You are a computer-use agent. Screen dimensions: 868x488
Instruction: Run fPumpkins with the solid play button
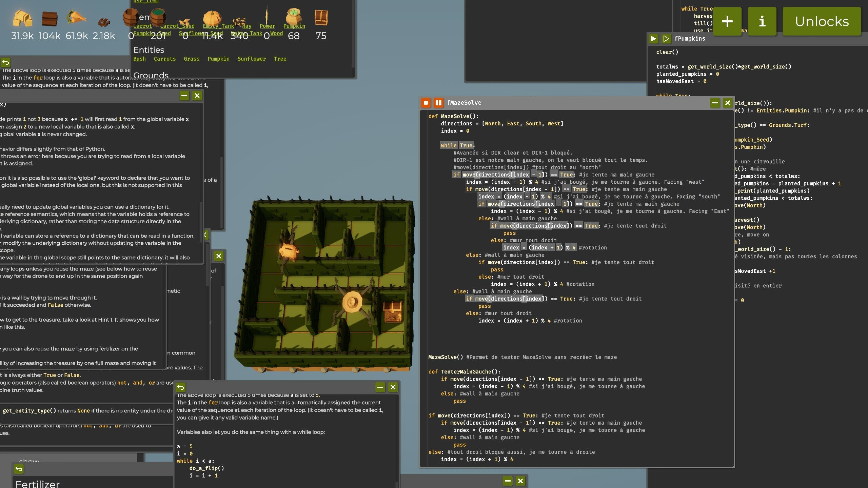[x=653, y=39]
